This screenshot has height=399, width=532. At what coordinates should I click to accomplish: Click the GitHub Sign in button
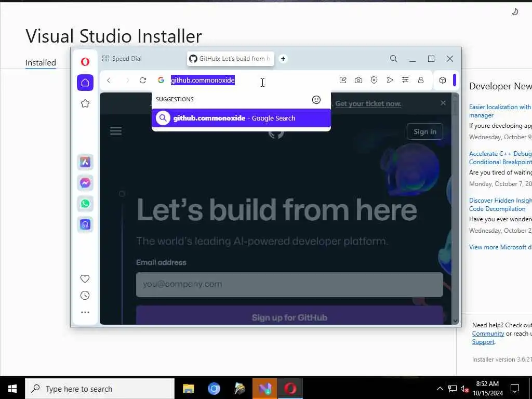tap(425, 131)
